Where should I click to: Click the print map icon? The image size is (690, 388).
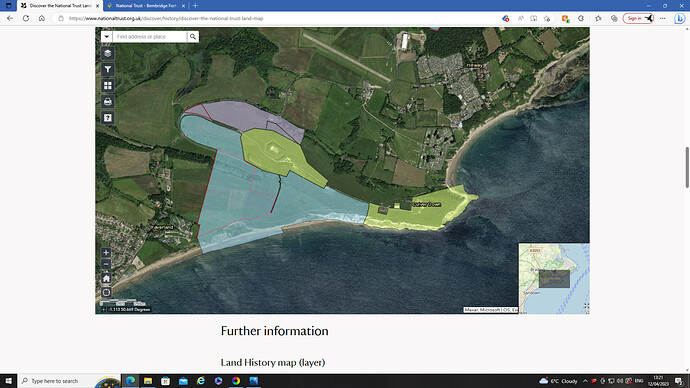click(x=107, y=102)
